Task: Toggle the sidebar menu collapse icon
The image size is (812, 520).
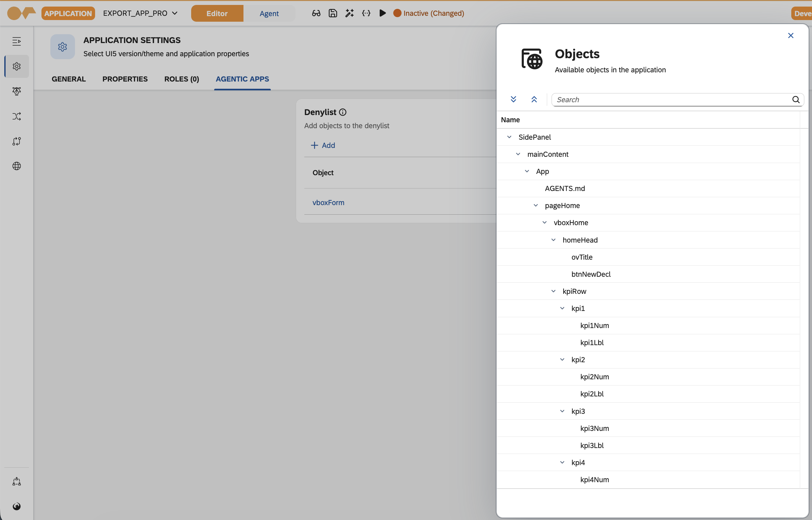Action: (16, 41)
